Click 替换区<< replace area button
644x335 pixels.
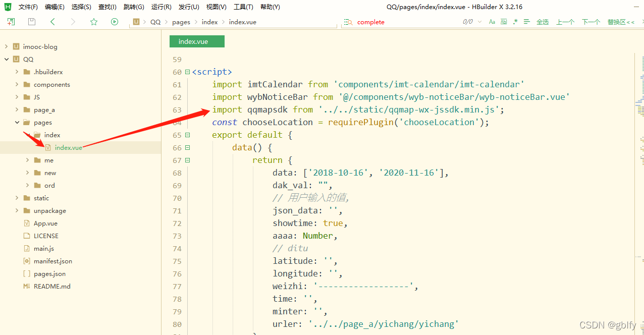pyautogui.click(x=621, y=22)
